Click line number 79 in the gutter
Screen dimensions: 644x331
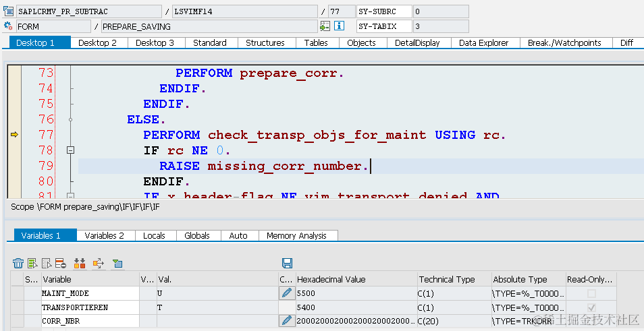coord(46,166)
